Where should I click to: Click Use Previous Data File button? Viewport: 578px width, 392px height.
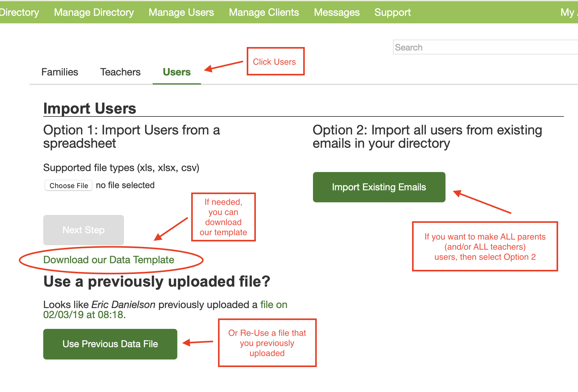click(x=110, y=344)
